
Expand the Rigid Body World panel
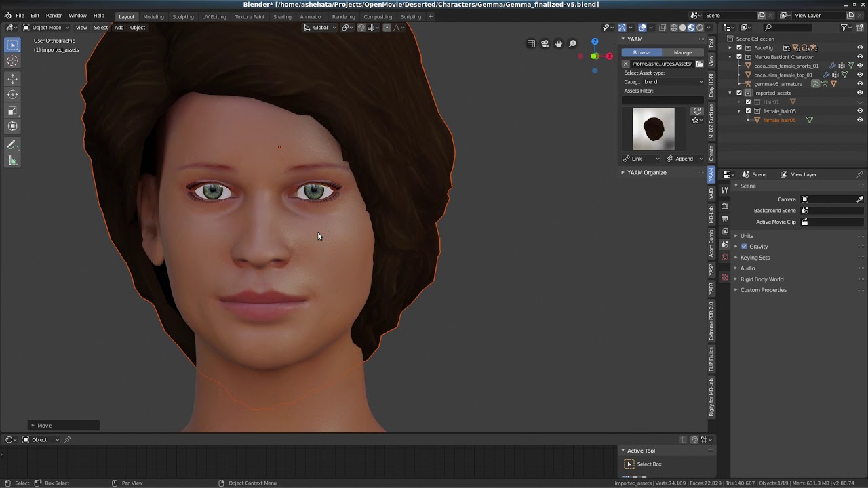click(x=762, y=279)
